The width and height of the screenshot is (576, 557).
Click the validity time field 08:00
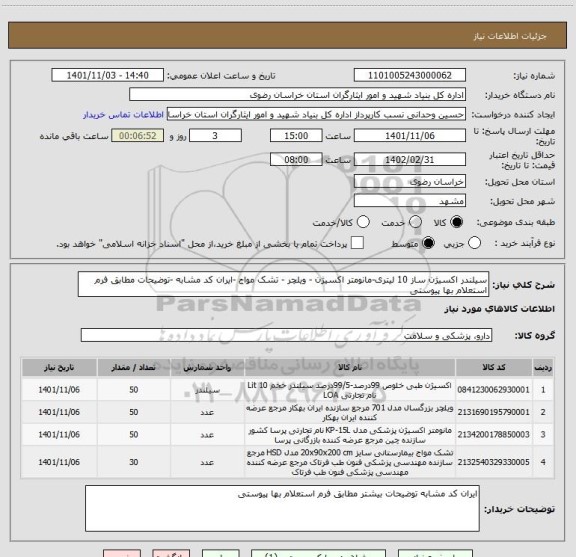pos(296,159)
